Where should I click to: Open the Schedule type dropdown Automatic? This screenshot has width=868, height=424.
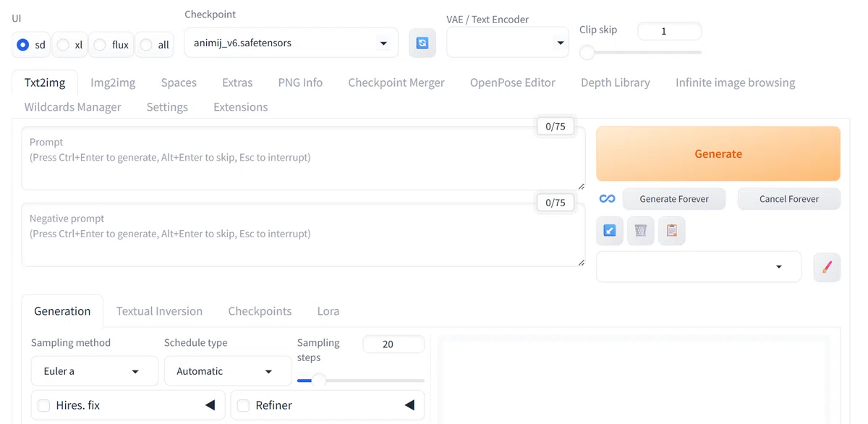tap(228, 371)
